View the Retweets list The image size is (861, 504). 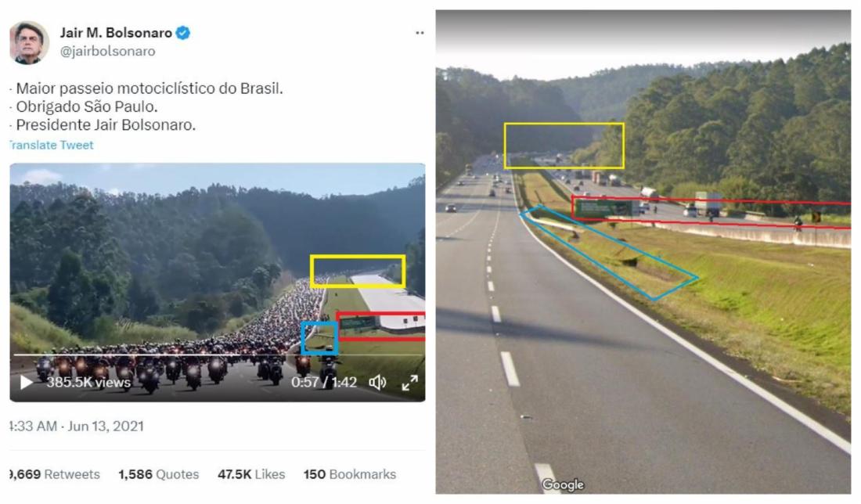(x=55, y=473)
